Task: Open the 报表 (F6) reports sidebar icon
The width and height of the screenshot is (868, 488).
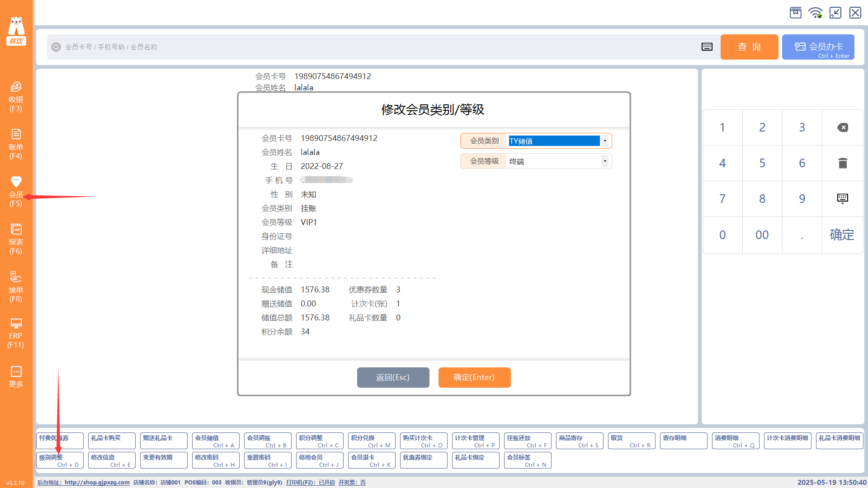Action: pos(16,239)
